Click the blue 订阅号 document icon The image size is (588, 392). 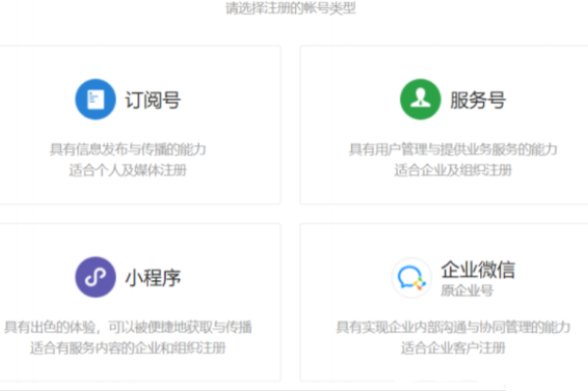(x=95, y=99)
